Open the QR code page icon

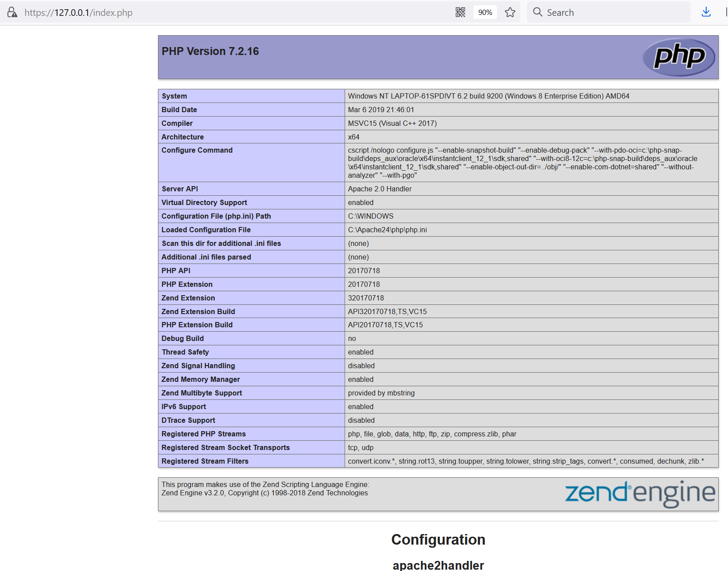(460, 12)
